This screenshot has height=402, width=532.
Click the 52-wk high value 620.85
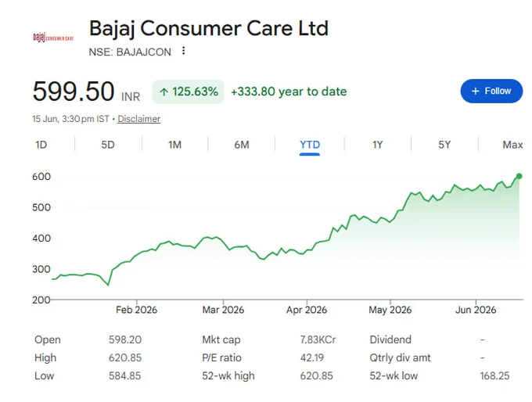click(316, 376)
